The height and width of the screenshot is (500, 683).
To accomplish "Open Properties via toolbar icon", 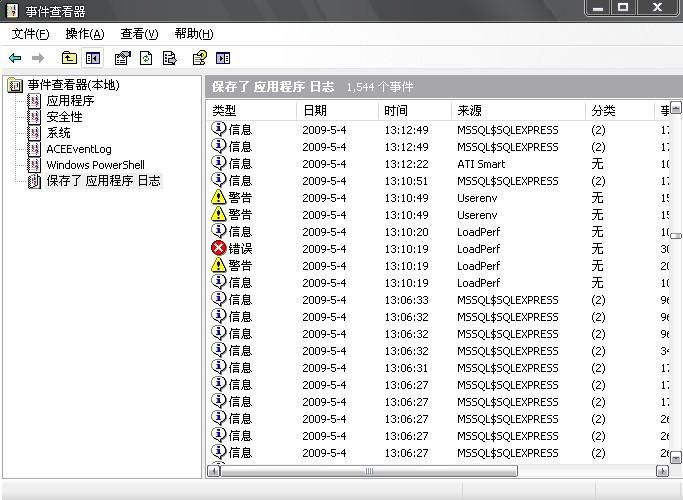I will click(x=122, y=58).
